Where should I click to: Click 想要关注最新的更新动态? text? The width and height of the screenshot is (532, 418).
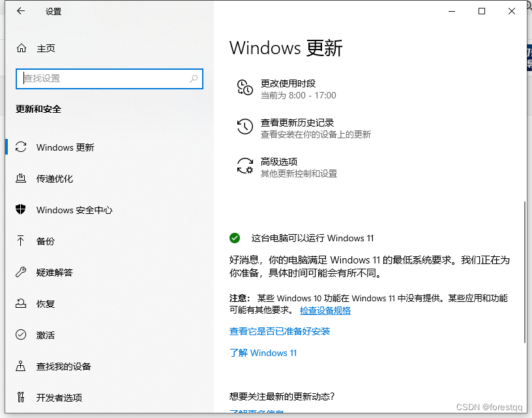pos(282,396)
